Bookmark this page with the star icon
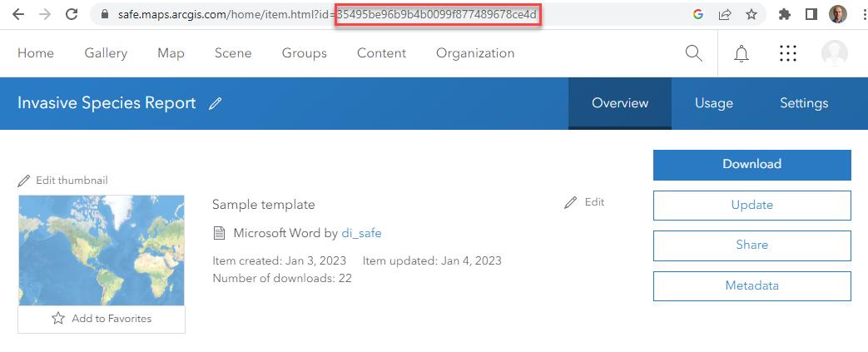The width and height of the screenshot is (868, 352). (x=751, y=15)
